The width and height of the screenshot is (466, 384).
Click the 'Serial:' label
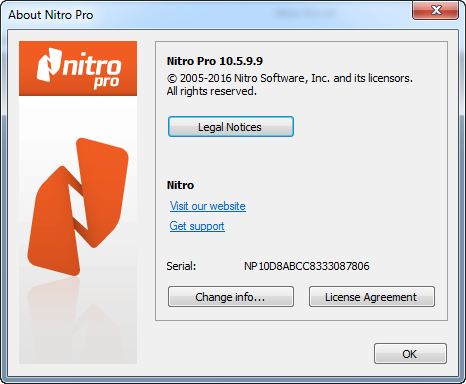tap(181, 266)
